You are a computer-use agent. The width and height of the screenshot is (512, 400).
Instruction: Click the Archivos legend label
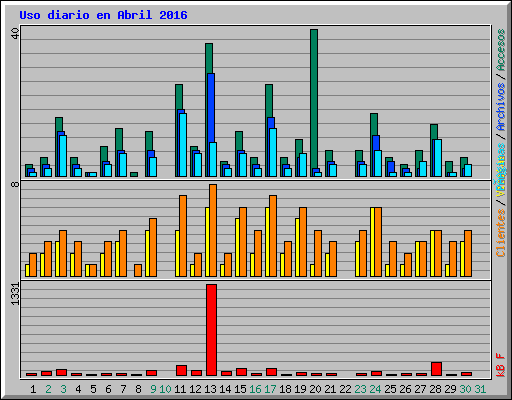pos(501,107)
